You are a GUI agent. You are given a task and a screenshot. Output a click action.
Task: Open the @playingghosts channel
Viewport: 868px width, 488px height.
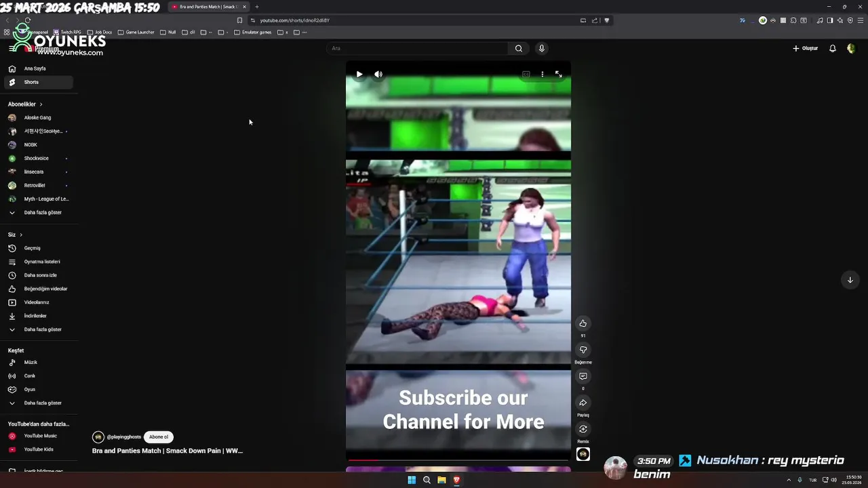tap(123, 437)
